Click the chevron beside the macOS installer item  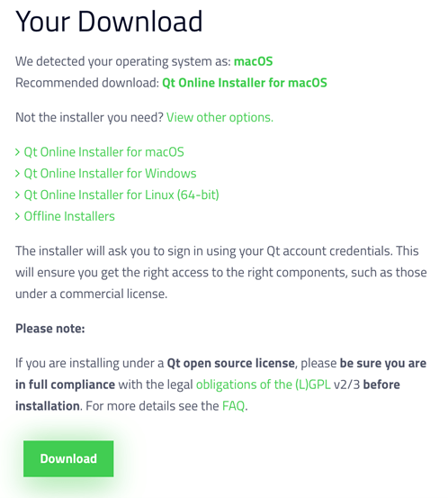point(17,152)
